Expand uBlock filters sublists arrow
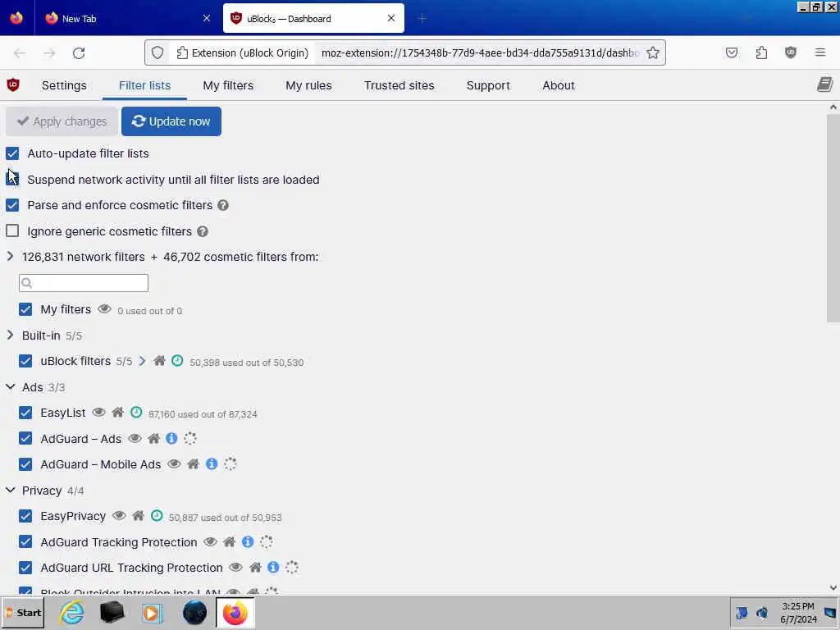 click(142, 361)
